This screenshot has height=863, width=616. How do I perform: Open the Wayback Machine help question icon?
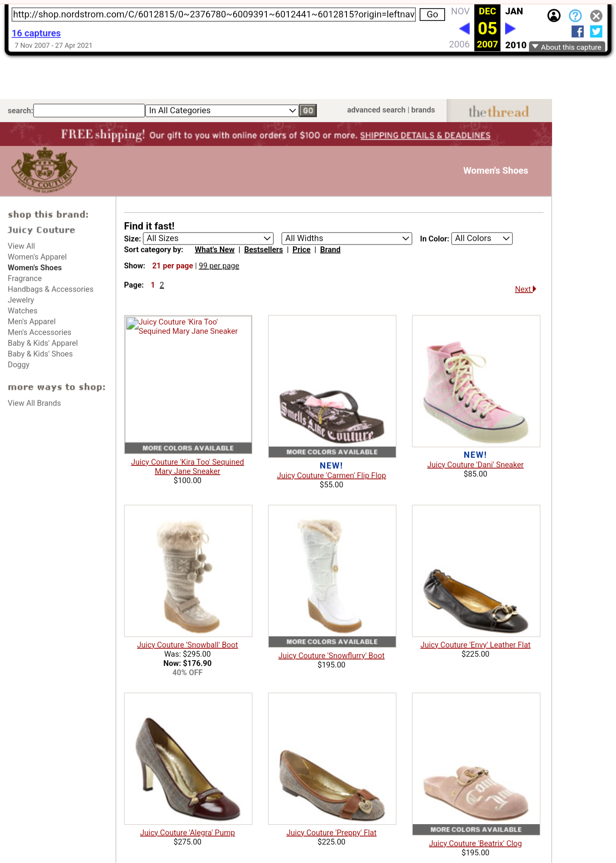(575, 16)
